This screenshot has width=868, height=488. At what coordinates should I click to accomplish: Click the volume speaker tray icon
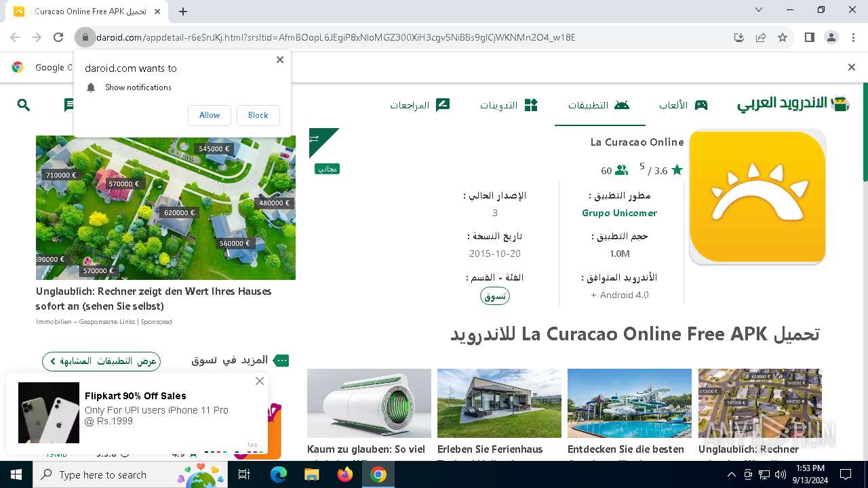780,474
